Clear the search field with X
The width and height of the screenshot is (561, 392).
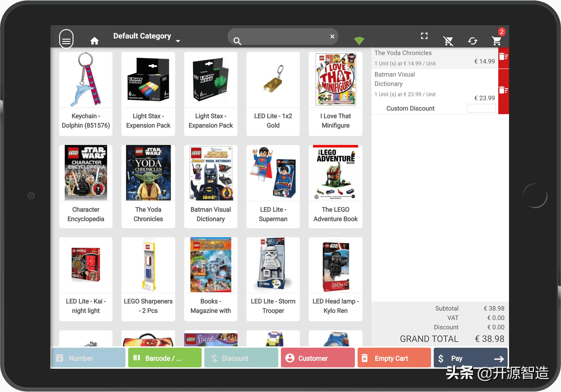click(x=332, y=37)
